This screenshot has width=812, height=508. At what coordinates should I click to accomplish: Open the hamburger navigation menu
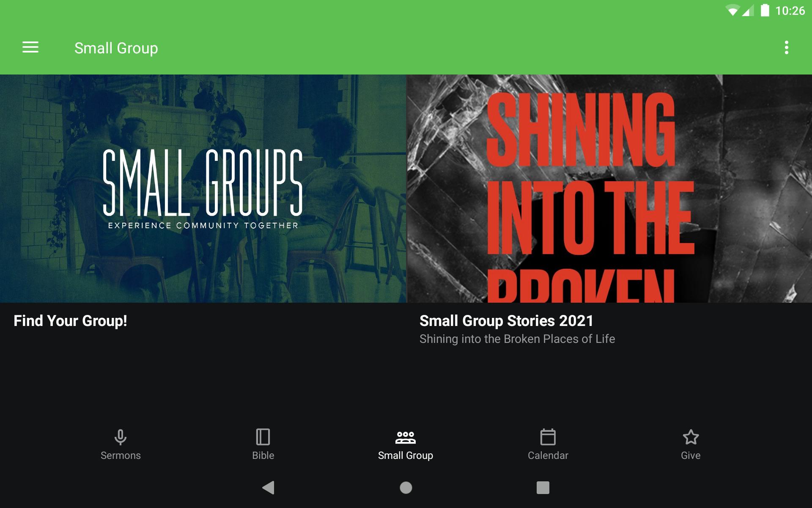(x=30, y=47)
